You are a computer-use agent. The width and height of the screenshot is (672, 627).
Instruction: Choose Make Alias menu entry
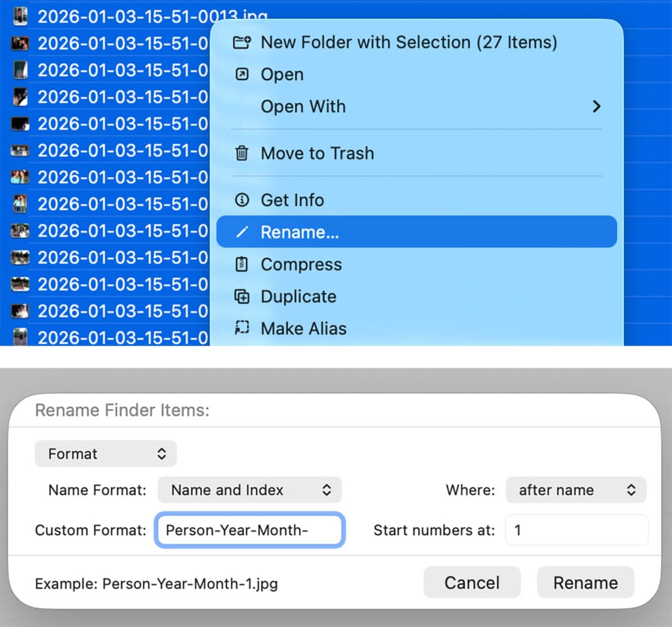pyautogui.click(x=417, y=328)
